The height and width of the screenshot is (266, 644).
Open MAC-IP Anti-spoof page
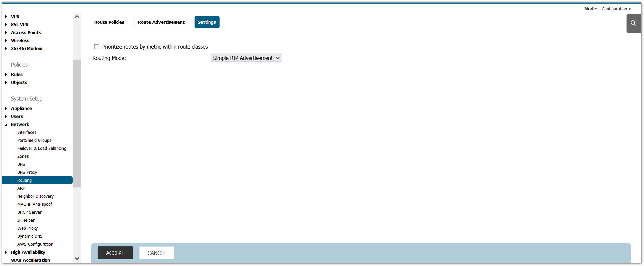[35, 204]
